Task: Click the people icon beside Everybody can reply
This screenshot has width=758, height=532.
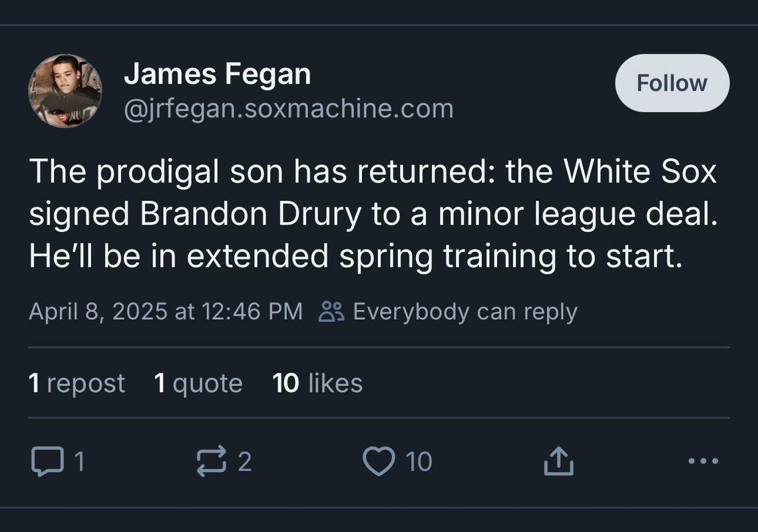Action: [x=331, y=311]
